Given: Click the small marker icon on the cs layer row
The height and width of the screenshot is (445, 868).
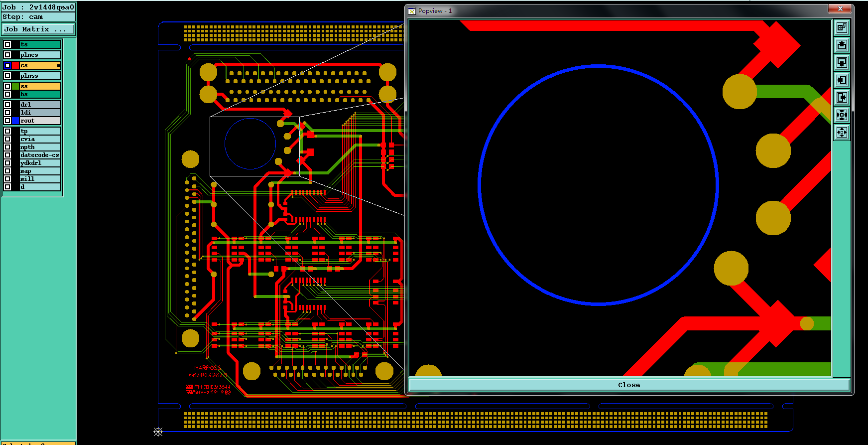Looking at the screenshot, I should [x=58, y=65].
